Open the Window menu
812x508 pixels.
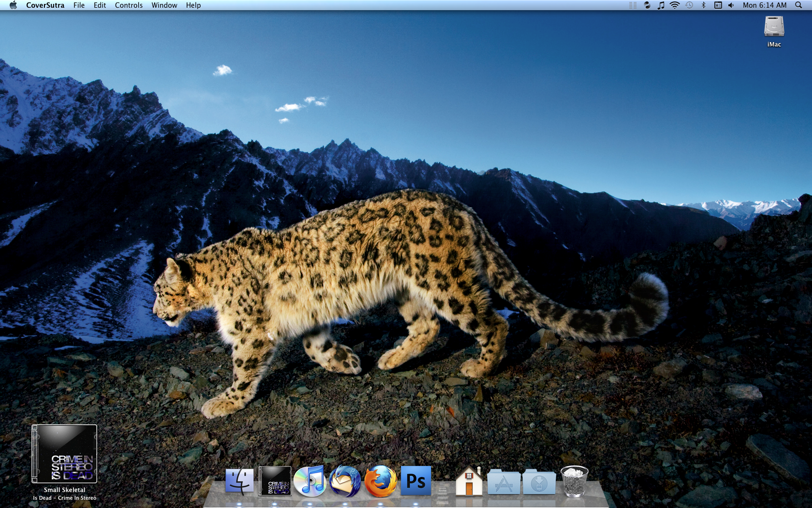coord(164,5)
